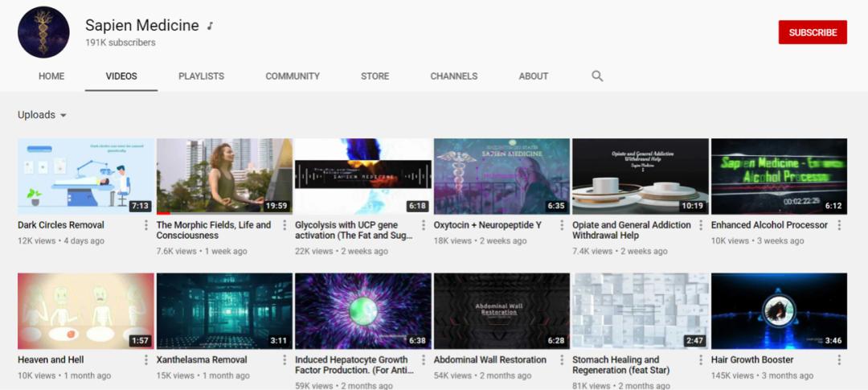
Task: Click the music note icon beside channel name
Action: tap(210, 26)
